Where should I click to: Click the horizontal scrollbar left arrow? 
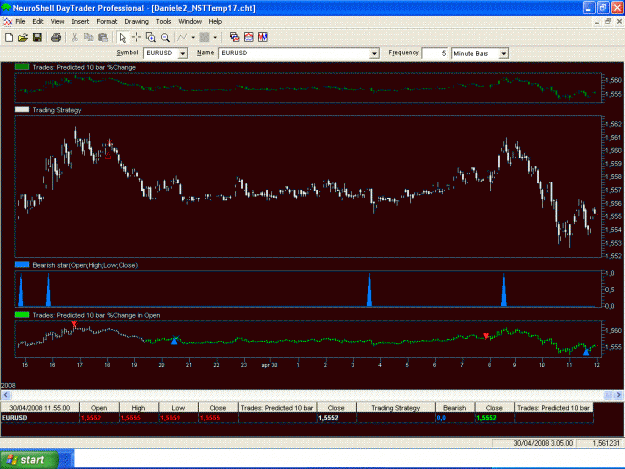coord(6,395)
